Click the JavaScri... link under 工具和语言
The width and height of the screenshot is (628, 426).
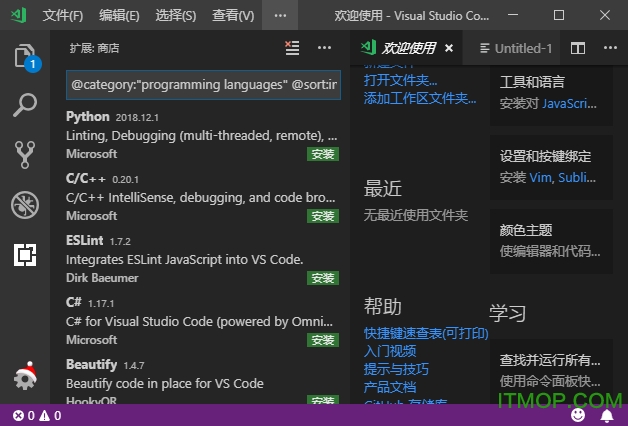coord(569,104)
